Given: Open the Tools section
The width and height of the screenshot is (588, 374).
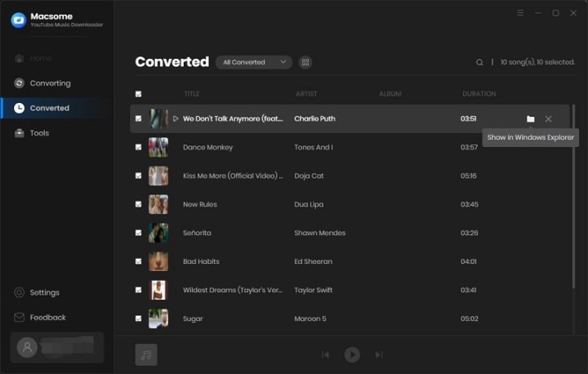Looking at the screenshot, I should click(32, 133).
